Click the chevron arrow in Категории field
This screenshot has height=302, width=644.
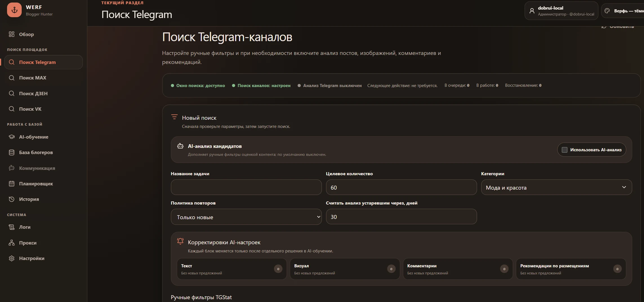pyautogui.click(x=624, y=187)
